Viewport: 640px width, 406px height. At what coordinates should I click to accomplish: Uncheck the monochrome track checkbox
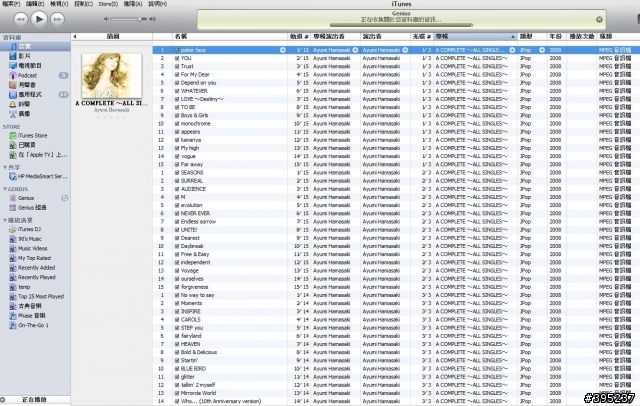[x=177, y=124]
